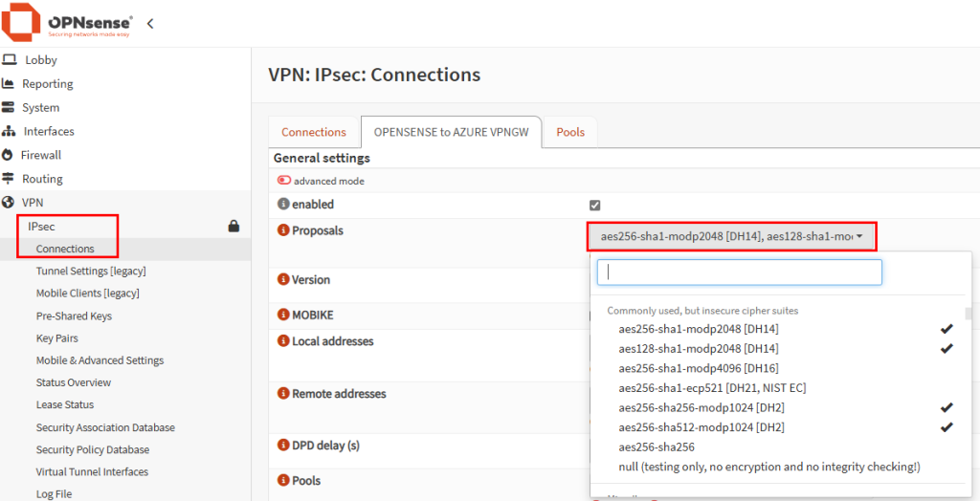This screenshot has height=501, width=980.
Task: Collapse sidebar with the chevron arrow
Action: 150,24
